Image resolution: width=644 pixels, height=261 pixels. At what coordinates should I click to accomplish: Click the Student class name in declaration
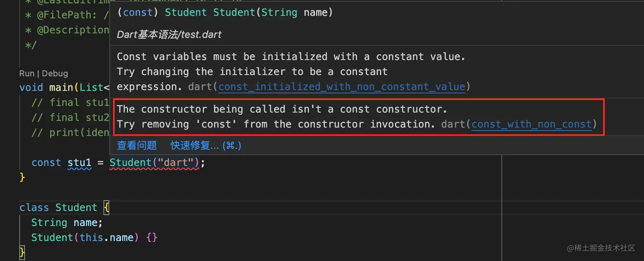tap(76, 207)
